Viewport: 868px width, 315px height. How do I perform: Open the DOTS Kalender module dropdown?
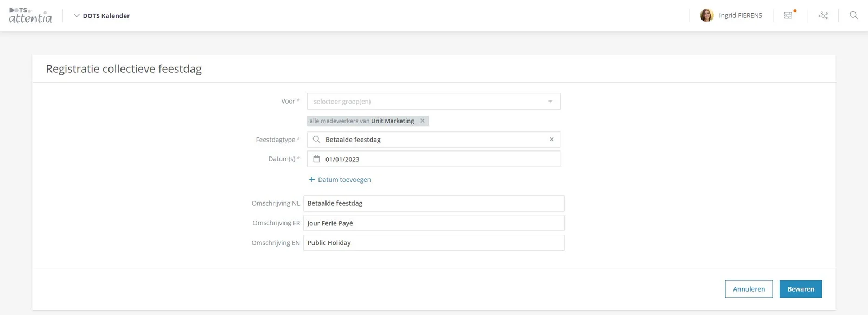click(x=101, y=16)
